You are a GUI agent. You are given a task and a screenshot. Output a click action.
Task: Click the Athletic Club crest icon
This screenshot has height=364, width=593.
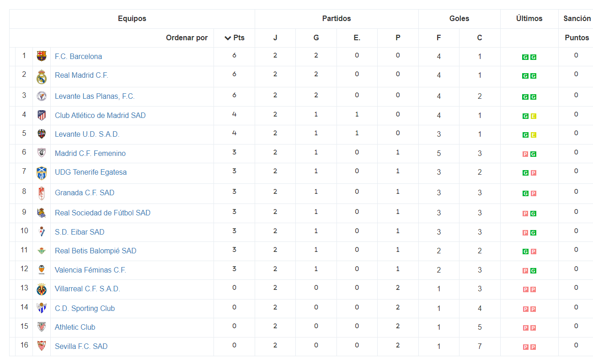[x=42, y=327]
